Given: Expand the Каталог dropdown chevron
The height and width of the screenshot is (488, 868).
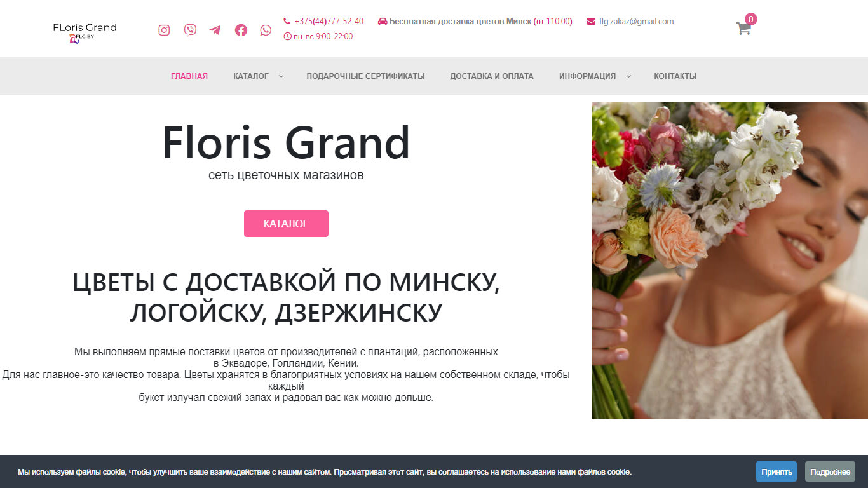Looking at the screenshot, I should 281,76.
